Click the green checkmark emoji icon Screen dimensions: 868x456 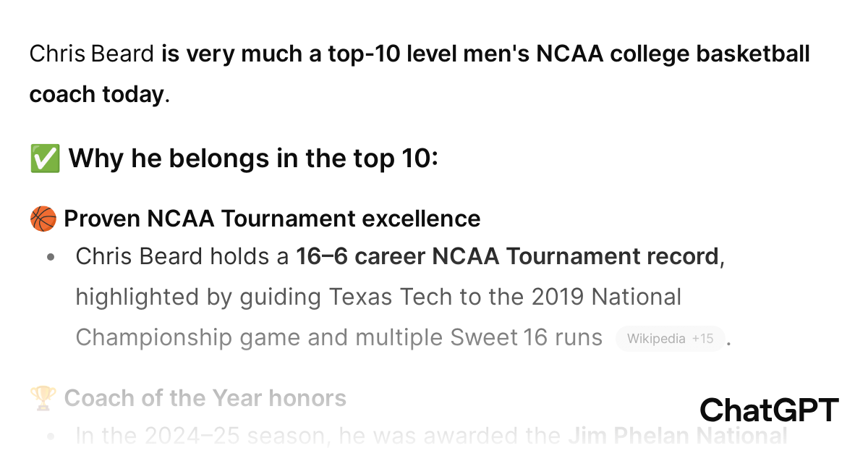[x=45, y=159]
